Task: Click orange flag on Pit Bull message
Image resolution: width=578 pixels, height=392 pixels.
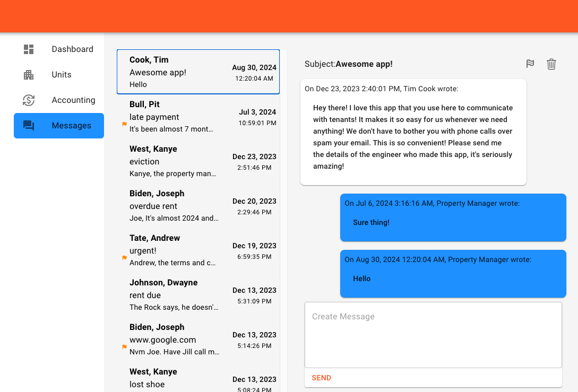Action: [x=125, y=124]
